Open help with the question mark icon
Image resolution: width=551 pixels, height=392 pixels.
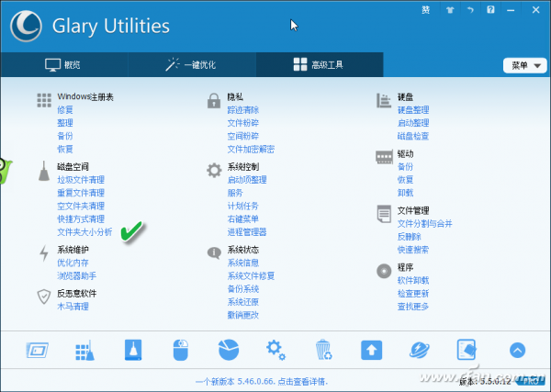490,10
